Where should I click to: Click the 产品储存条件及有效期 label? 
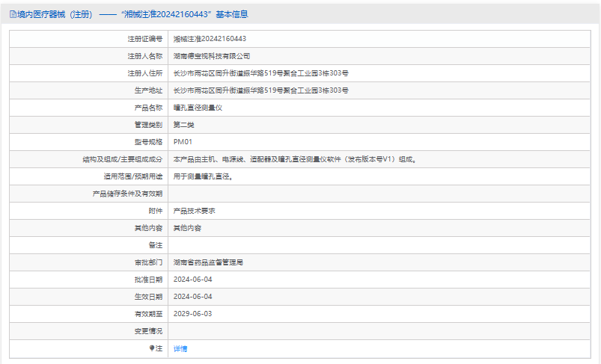pos(127,194)
